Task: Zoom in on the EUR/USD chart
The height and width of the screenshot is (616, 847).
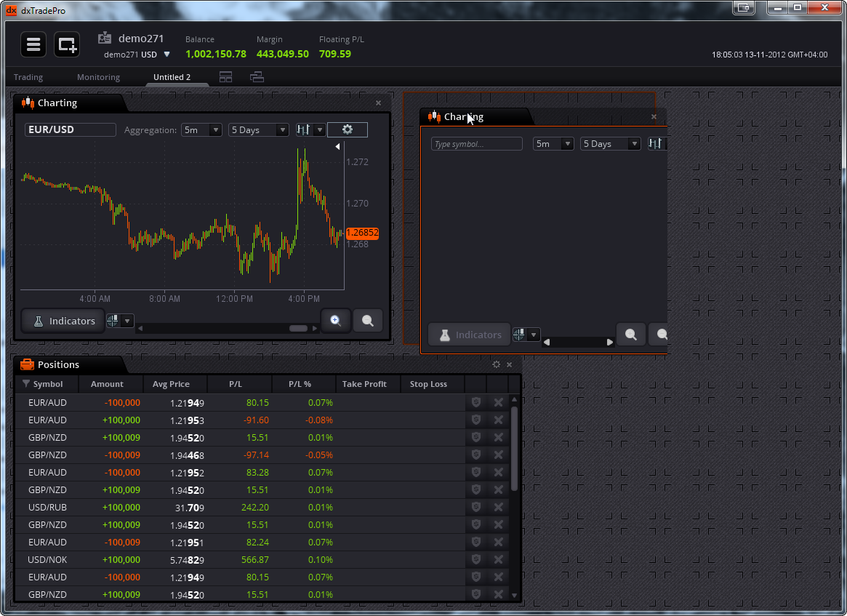Action: click(x=336, y=321)
